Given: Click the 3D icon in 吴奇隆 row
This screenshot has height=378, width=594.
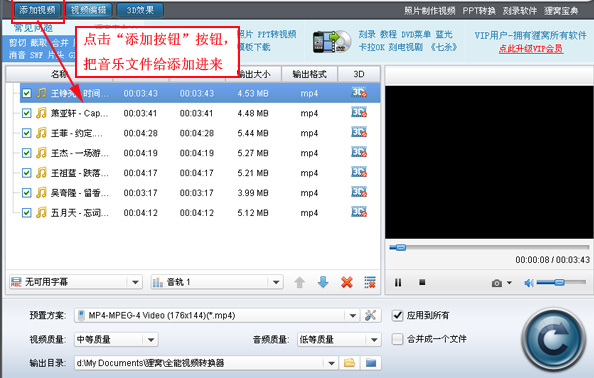Looking at the screenshot, I should [x=359, y=192].
